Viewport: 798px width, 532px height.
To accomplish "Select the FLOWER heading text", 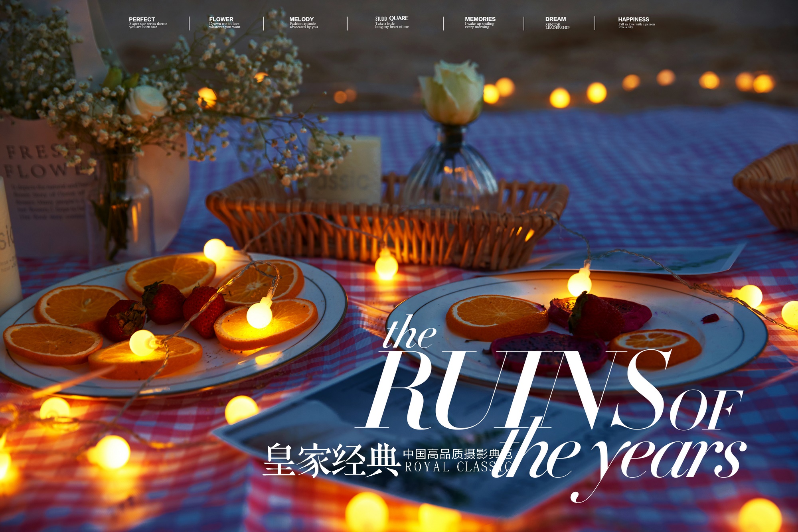I will pos(221,19).
